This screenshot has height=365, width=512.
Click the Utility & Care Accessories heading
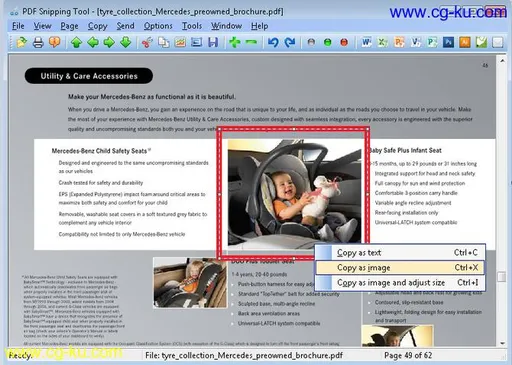[89, 76]
